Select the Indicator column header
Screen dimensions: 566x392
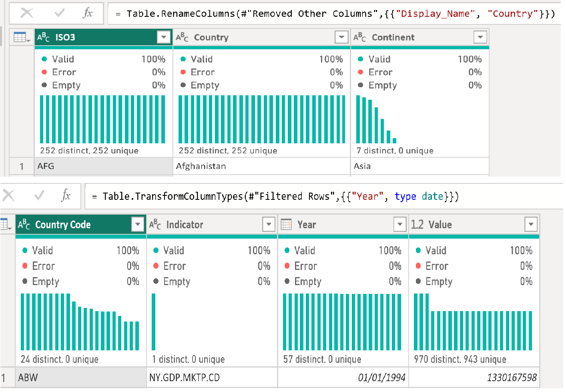(x=212, y=225)
